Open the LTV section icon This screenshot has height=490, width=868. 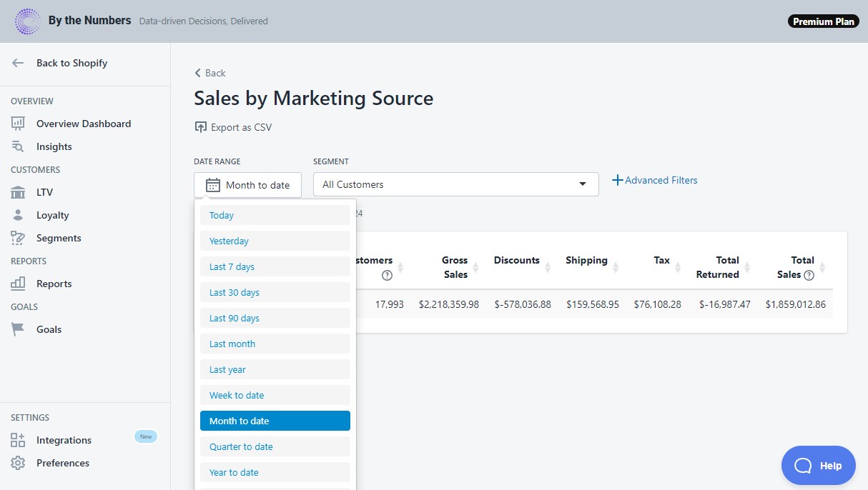pos(19,192)
